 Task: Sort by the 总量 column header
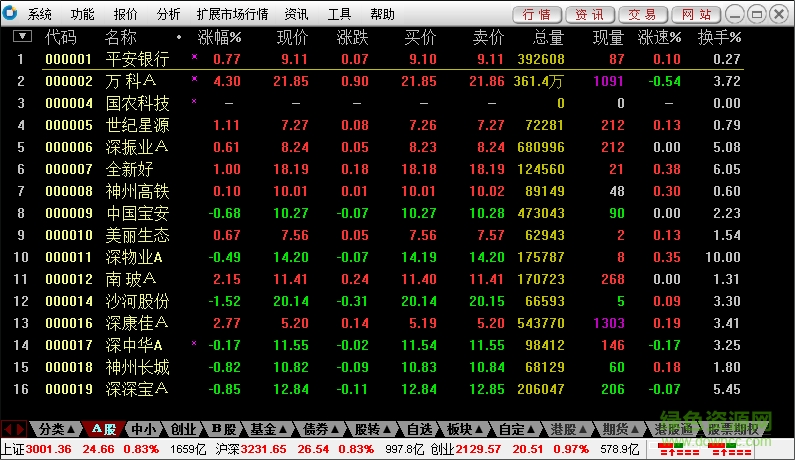pyautogui.click(x=548, y=37)
